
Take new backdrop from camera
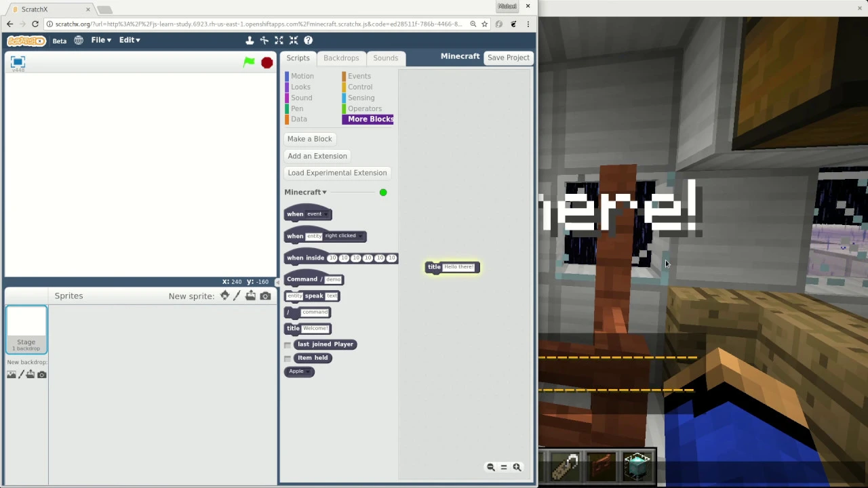pos(42,375)
